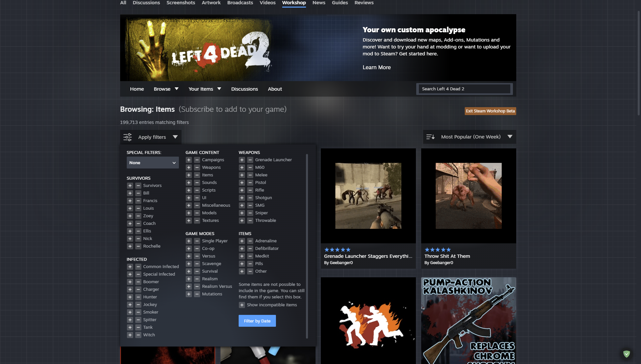Open the About menu item

point(275,89)
